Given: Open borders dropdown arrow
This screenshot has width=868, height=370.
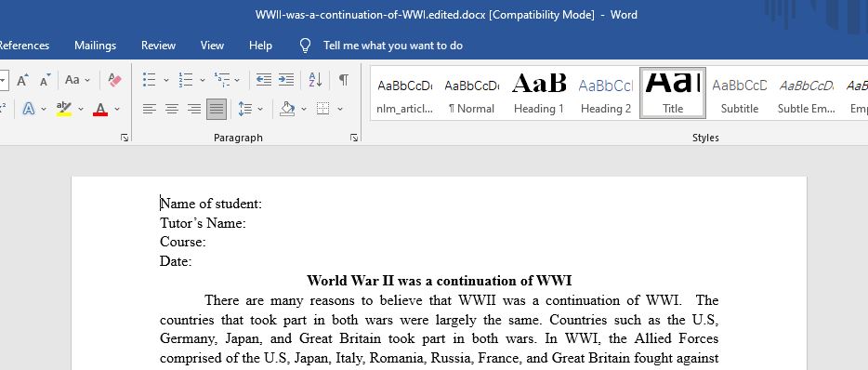Looking at the screenshot, I should 340,109.
